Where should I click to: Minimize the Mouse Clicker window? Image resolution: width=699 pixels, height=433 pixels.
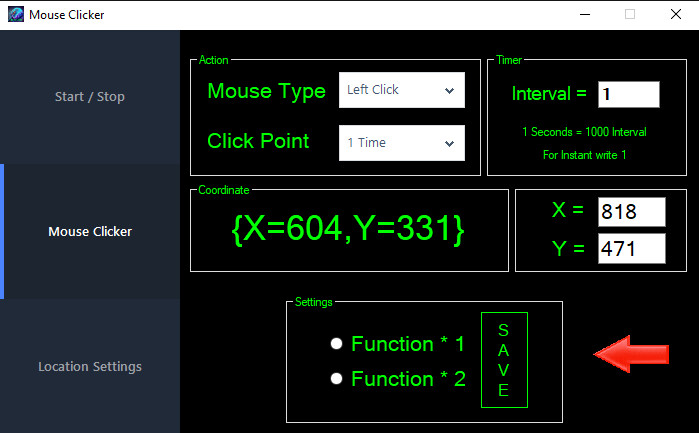click(583, 15)
